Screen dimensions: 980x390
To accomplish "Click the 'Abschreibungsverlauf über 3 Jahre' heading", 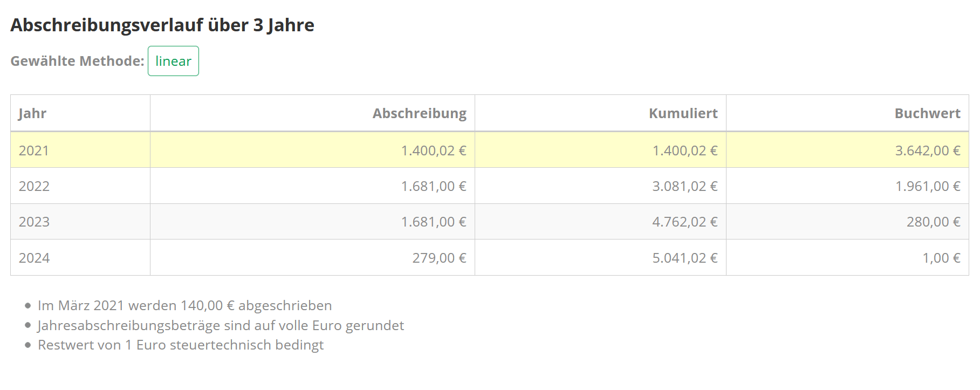I will point(162,25).
